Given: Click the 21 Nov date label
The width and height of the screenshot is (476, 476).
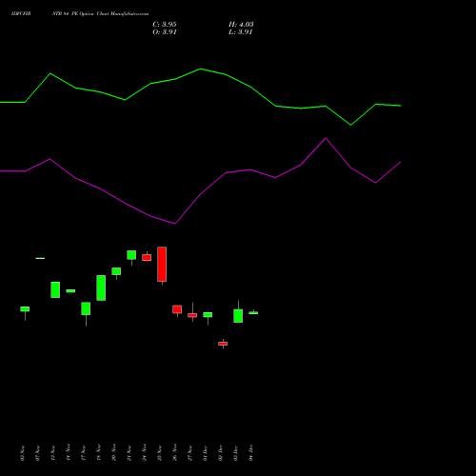Looking at the screenshot, I should [129, 453].
